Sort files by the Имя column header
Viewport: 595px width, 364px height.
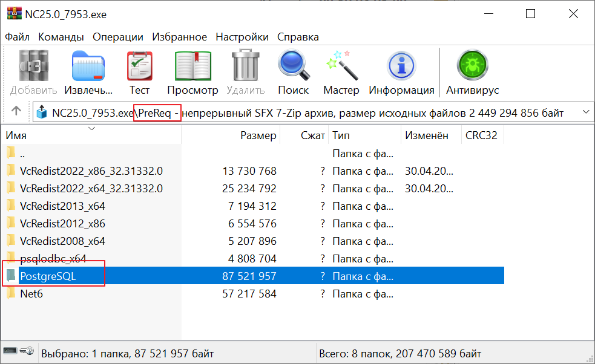(91, 135)
